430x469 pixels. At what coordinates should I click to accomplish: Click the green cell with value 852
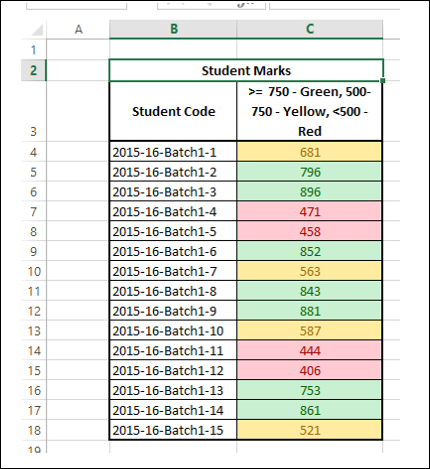(x=309, y=251)
